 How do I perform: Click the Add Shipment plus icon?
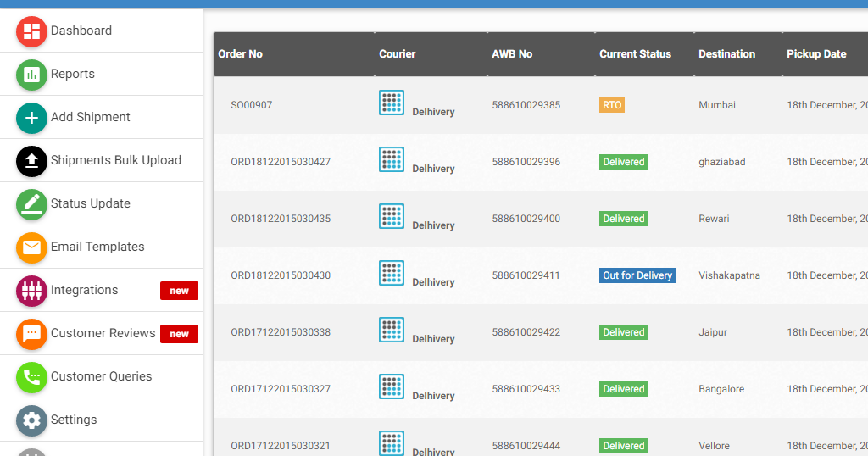[x=31, y=118]
